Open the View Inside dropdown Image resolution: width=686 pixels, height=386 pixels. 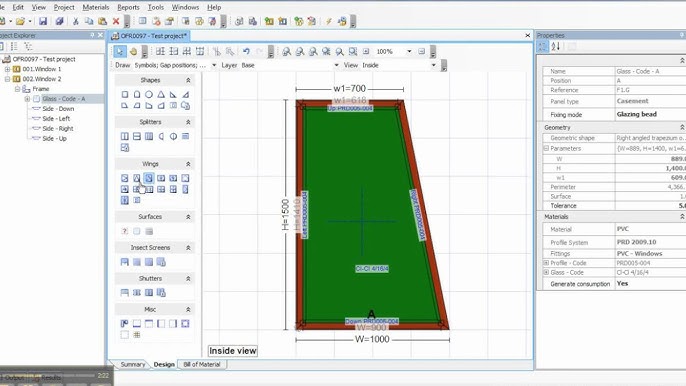[434, 65]
